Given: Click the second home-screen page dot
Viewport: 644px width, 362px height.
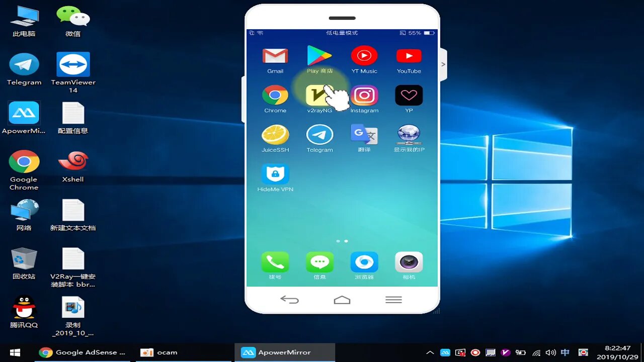Looking at the screenshot, I should click(x=346, y=241).
